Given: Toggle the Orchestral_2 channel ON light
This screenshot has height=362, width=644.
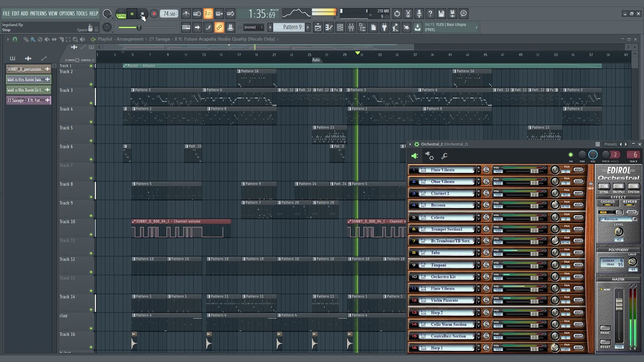Looking at the screenshot, I should coord(571,155).
